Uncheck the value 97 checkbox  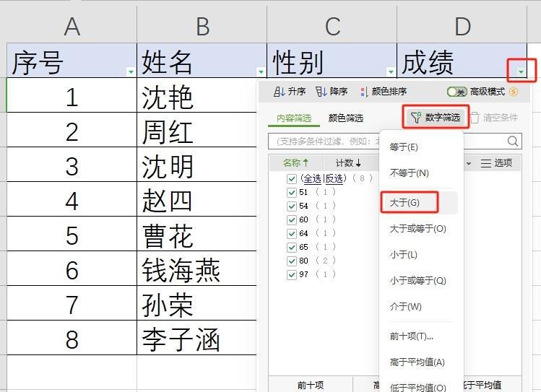(x=292, y=275)
